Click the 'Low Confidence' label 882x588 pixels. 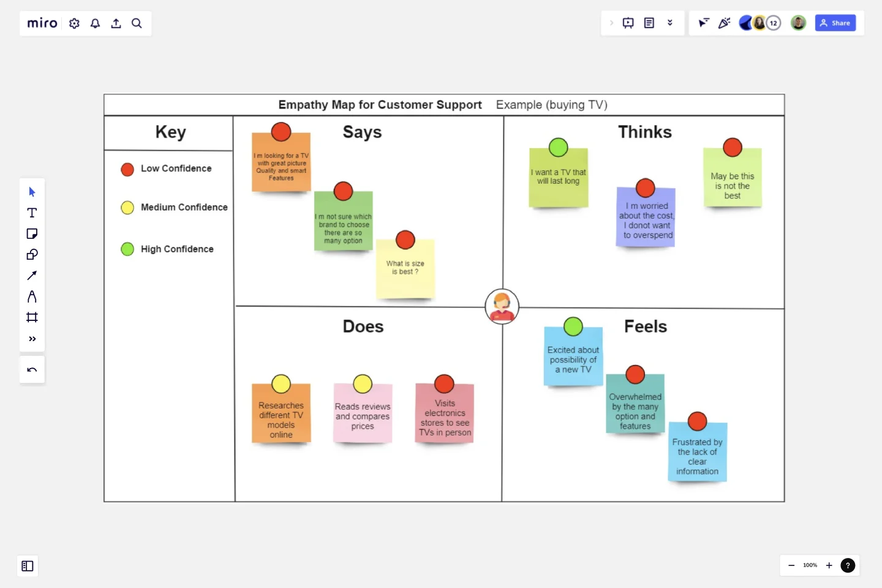(176, 168)
